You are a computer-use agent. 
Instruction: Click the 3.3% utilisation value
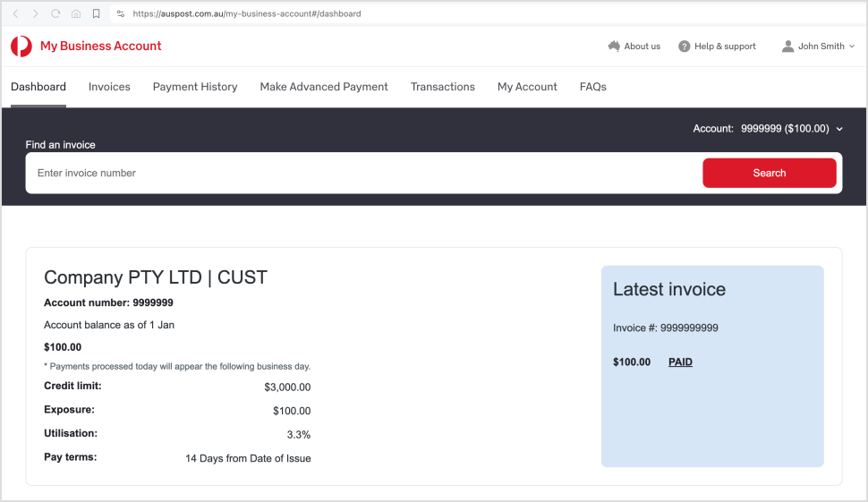298,435
